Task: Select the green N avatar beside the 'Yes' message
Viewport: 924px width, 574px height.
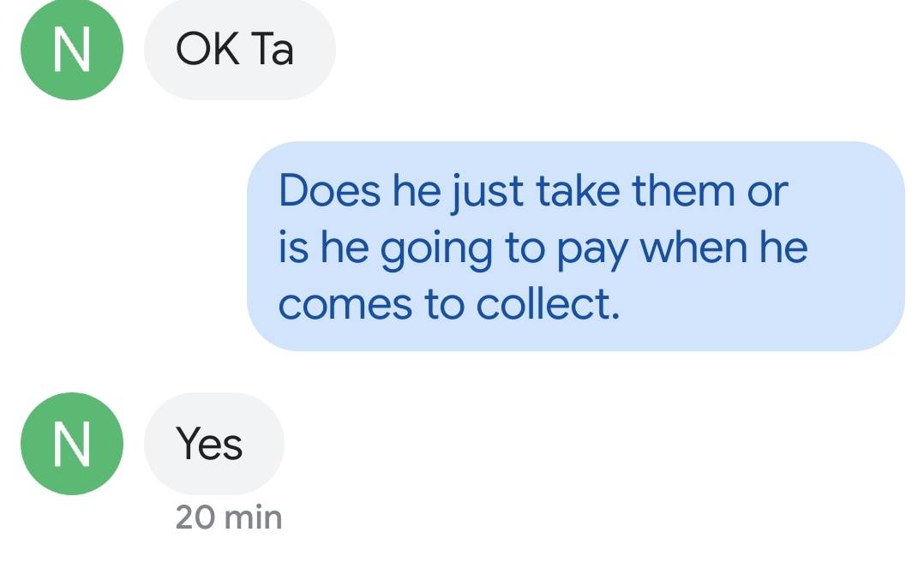Action: pos(73,444)
